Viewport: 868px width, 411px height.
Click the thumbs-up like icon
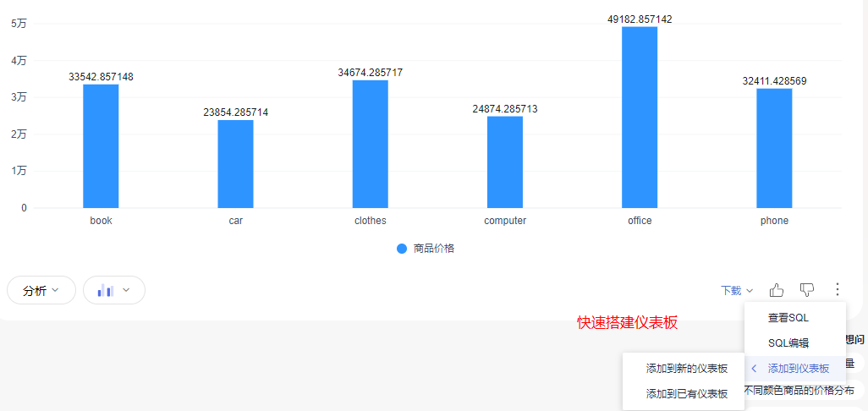(x=777, y=289)
